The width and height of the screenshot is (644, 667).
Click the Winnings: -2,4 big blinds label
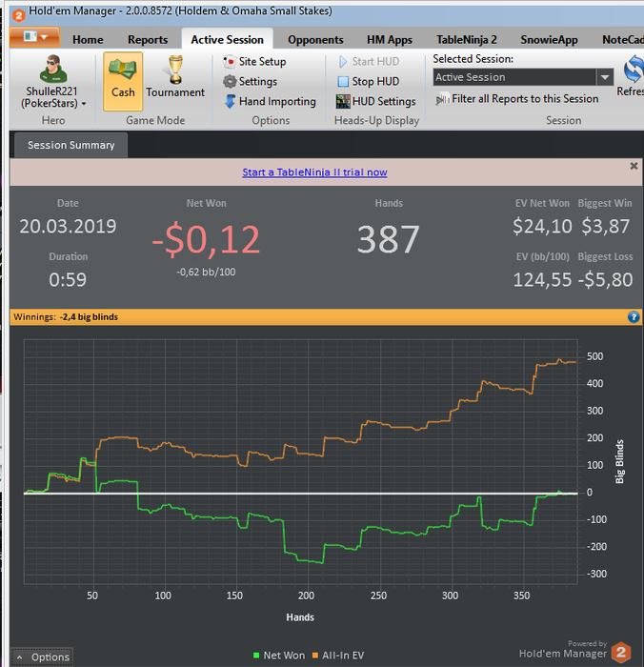(x=66, y=317)
